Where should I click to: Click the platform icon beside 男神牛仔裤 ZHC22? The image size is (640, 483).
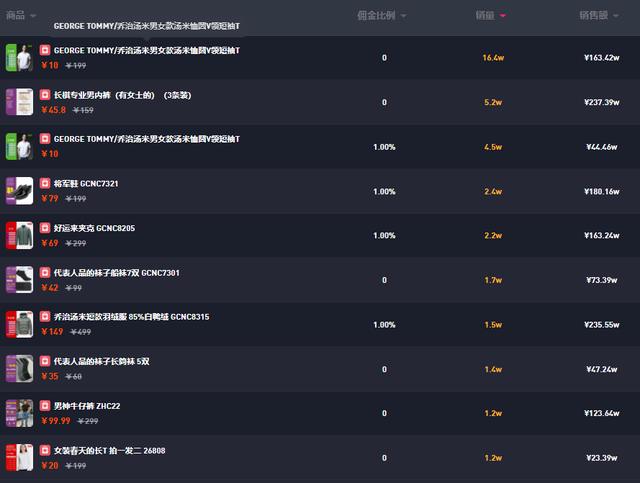click(45, 406)
